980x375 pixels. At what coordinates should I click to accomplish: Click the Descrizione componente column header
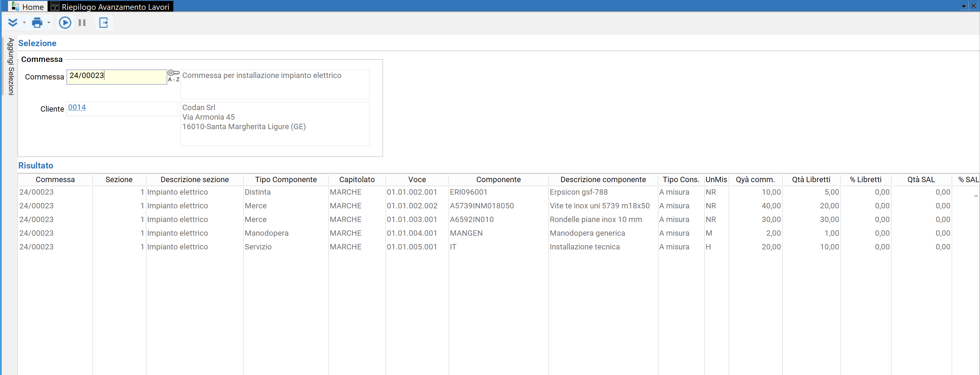603,180
